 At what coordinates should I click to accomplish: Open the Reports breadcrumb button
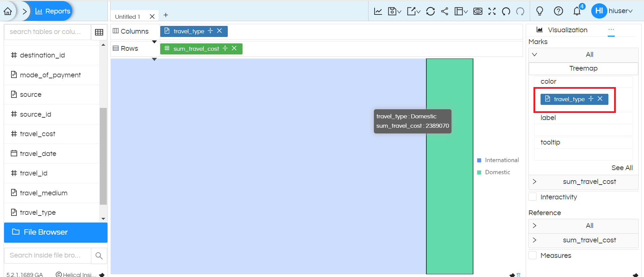click(x=53, y=11)
